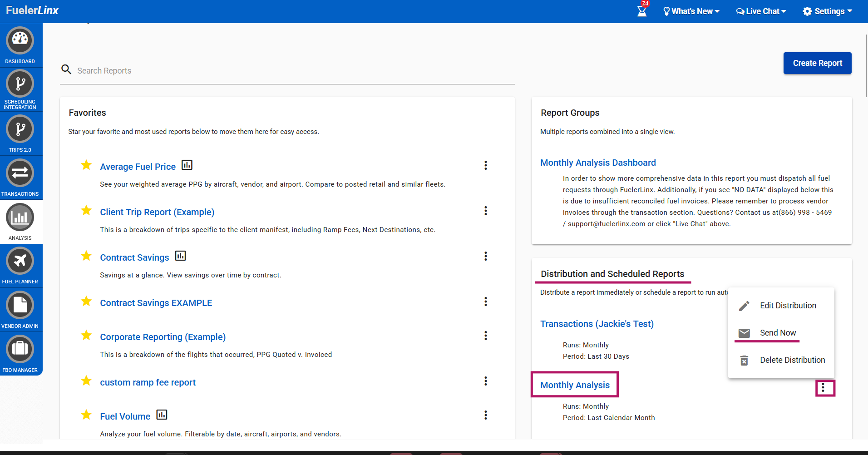
Task: Choose Edit Distribution from the menu
Action: [781, 306]
